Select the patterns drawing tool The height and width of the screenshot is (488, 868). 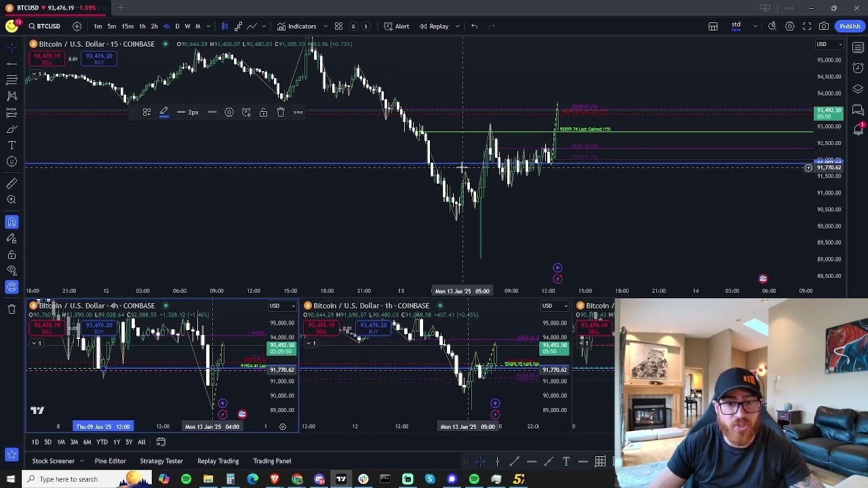(12, 96)
